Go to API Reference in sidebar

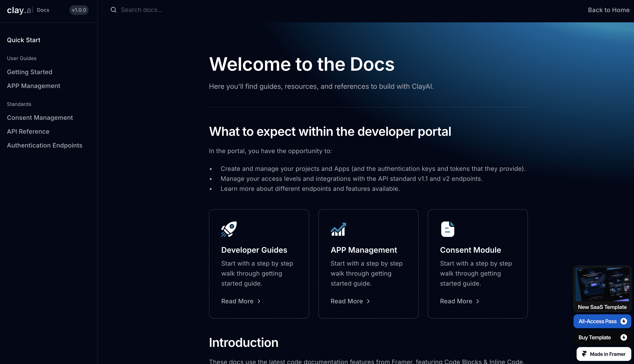point(28,132)
